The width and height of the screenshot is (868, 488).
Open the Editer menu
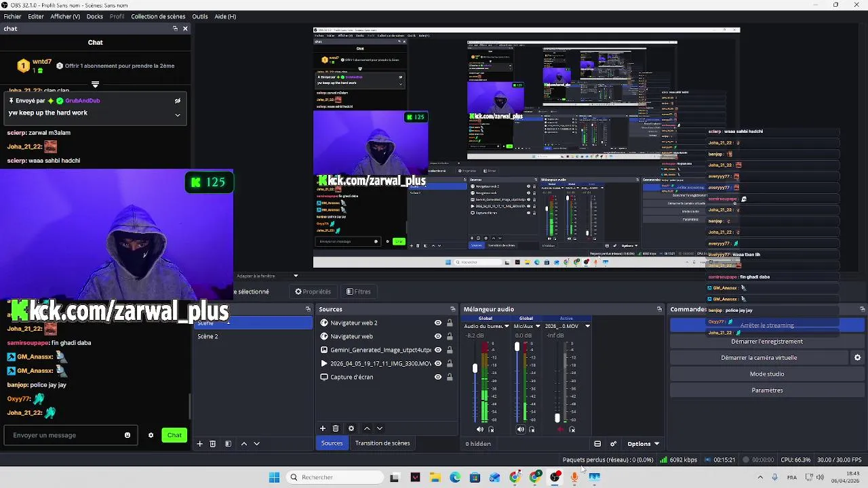(36, 16)
